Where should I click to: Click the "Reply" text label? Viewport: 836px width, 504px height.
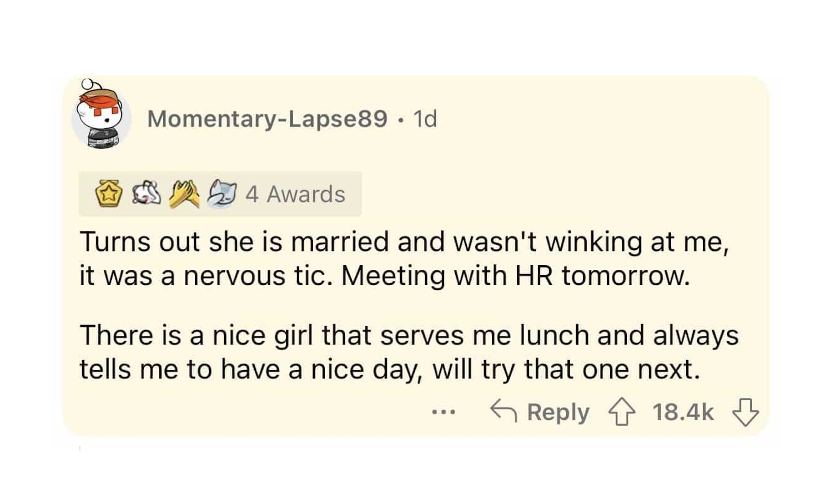click(x=558, y=412)
